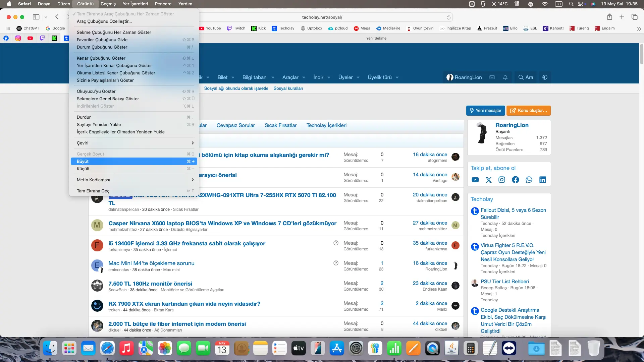Click the Ara search button
644x362 pixels.
pyautogui.click(x=526, y=77)
